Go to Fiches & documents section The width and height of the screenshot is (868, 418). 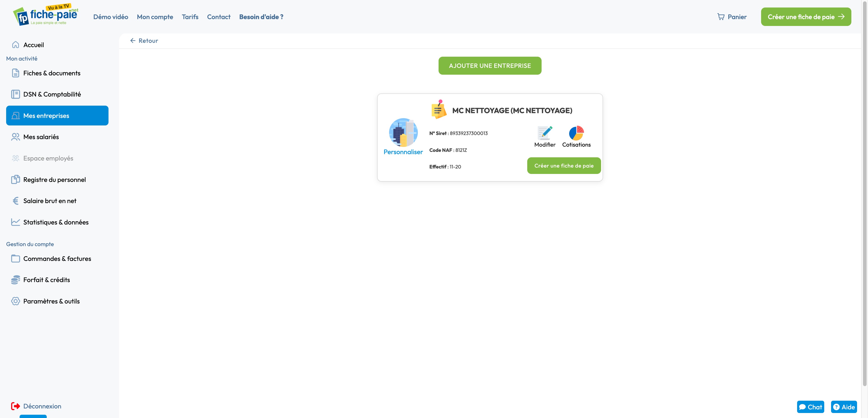point(52,73)
